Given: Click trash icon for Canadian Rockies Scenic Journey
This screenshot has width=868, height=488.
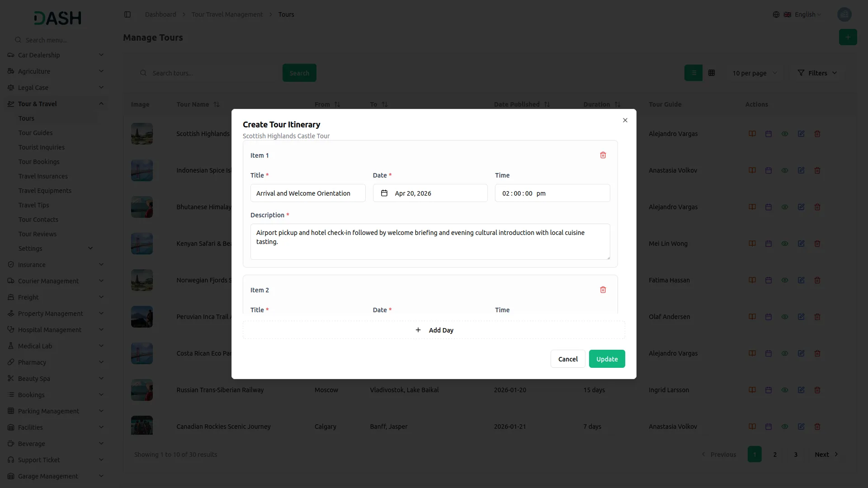Looking at the screenshot, I should click(817, 426).
